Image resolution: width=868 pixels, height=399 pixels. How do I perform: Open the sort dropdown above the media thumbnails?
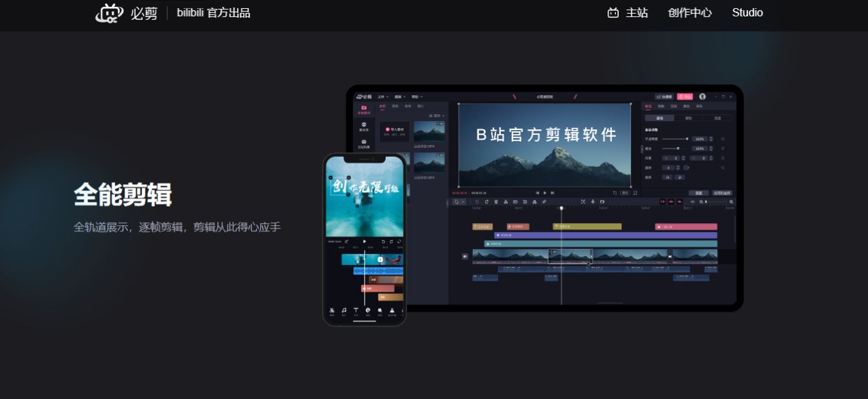pyautogui.click(x=436, y=116)
